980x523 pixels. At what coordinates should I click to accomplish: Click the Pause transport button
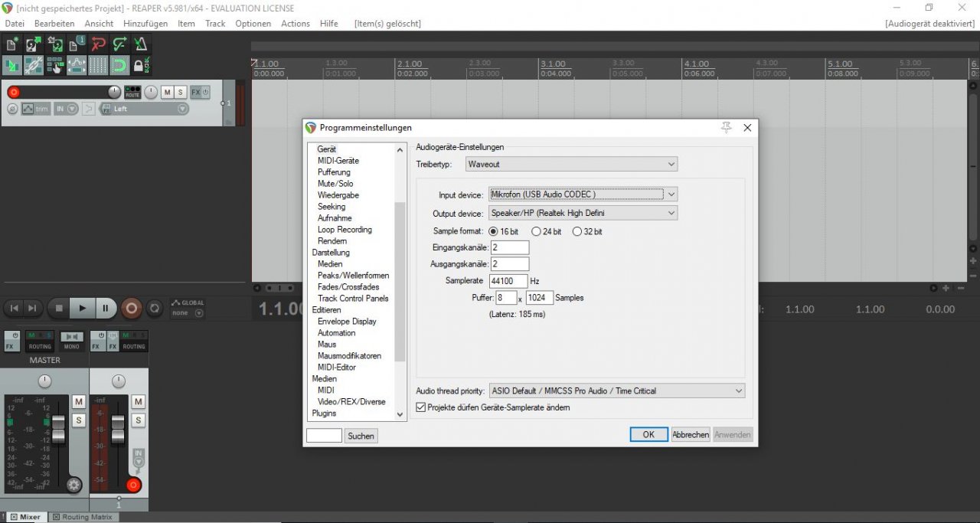106,308
